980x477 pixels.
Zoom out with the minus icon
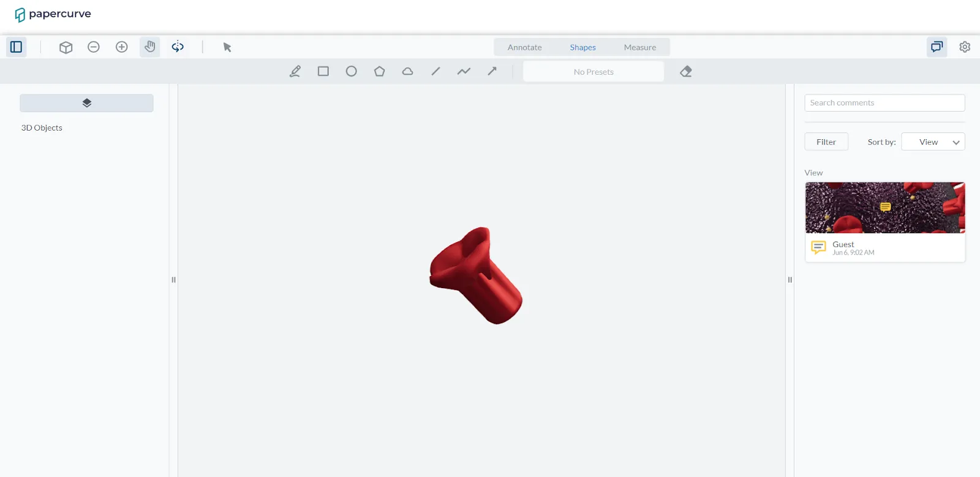click(94, 47)
